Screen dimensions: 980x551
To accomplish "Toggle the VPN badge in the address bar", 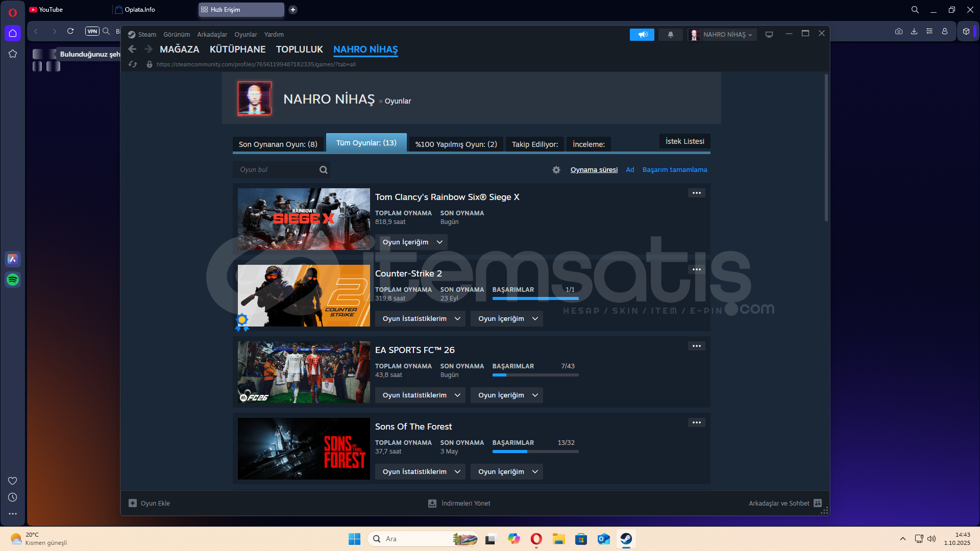I will click(92, 31).
